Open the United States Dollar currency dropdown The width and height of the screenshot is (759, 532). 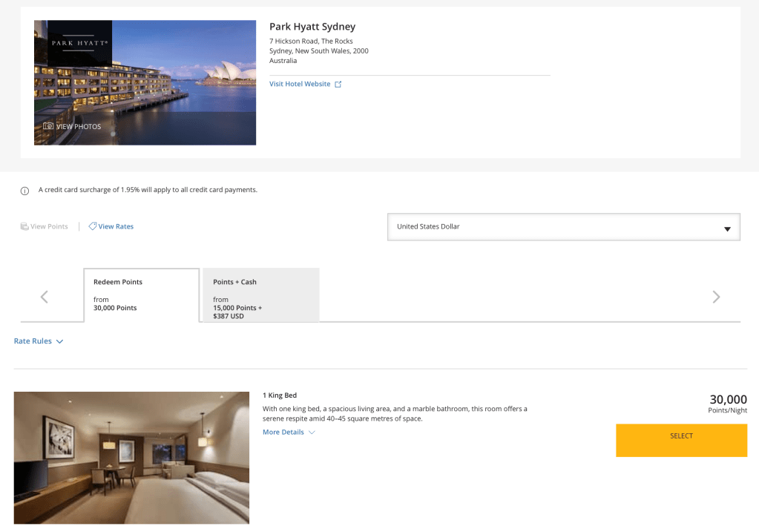(x=563, y=227)
